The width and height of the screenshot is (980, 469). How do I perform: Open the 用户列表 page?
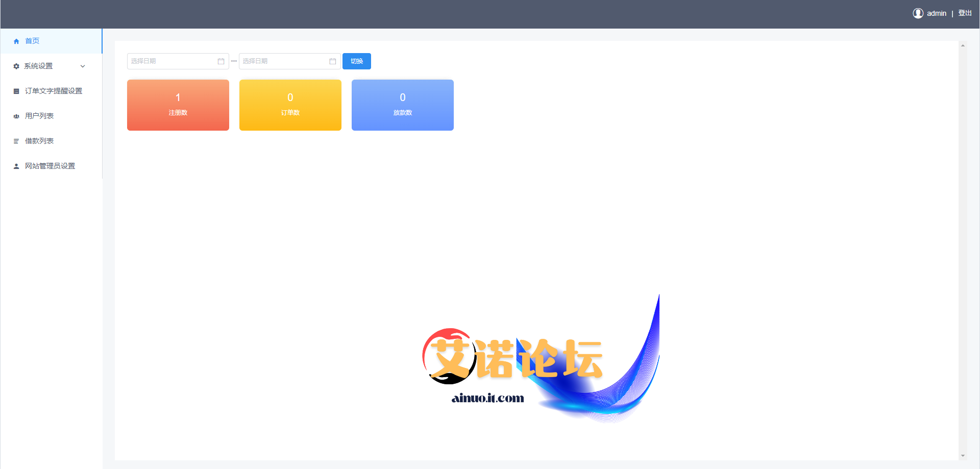point(51,116)
